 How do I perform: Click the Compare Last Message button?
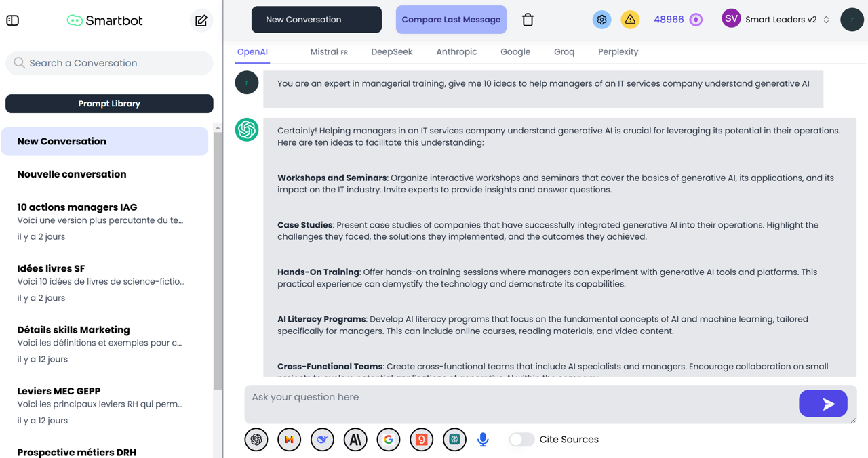[x=451, y=20]
